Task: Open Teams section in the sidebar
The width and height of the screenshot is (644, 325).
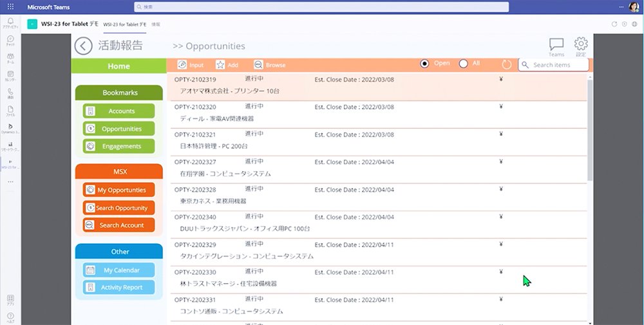Action: [x=11, y=58]
